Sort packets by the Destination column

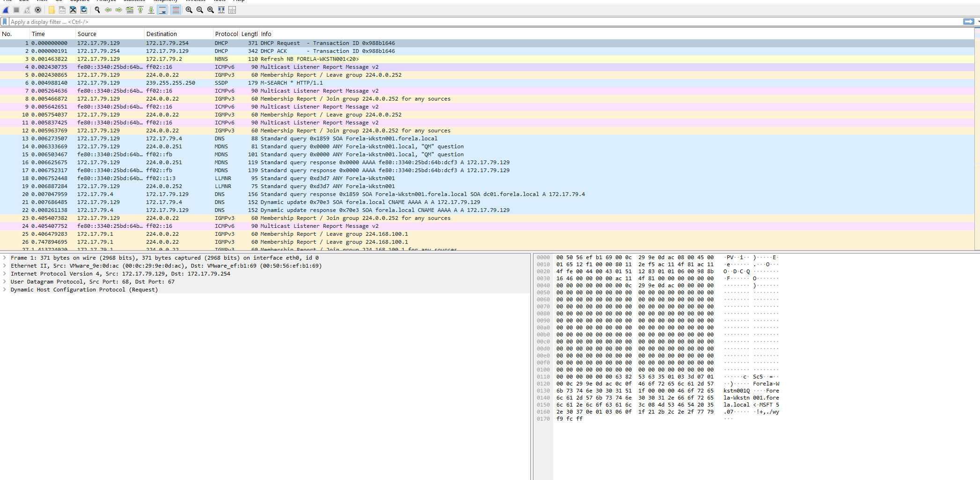(179, 34)
